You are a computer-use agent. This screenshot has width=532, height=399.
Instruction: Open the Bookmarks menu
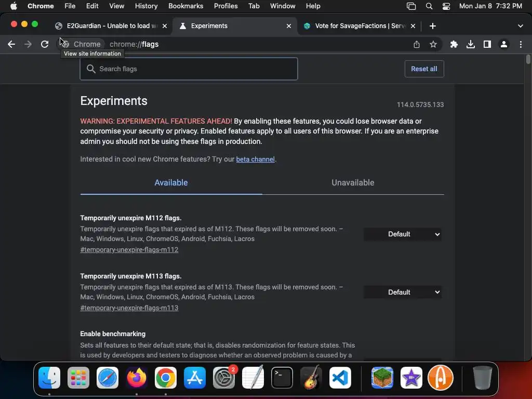[185, 6]
